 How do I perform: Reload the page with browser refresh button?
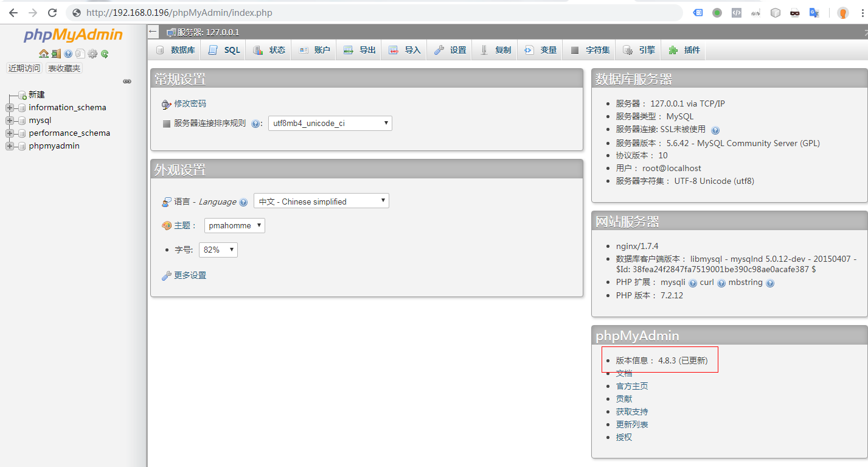pos(52,13)
